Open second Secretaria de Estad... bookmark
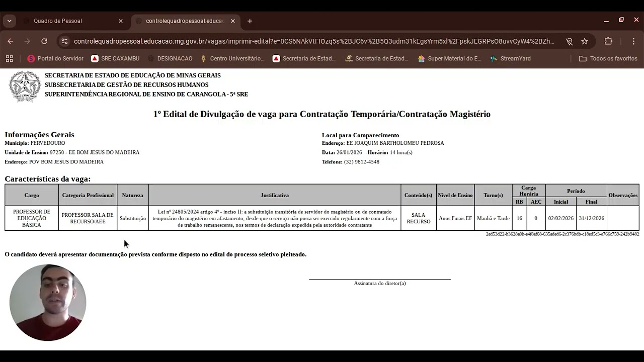644x362 pixels. click(376, 58)
